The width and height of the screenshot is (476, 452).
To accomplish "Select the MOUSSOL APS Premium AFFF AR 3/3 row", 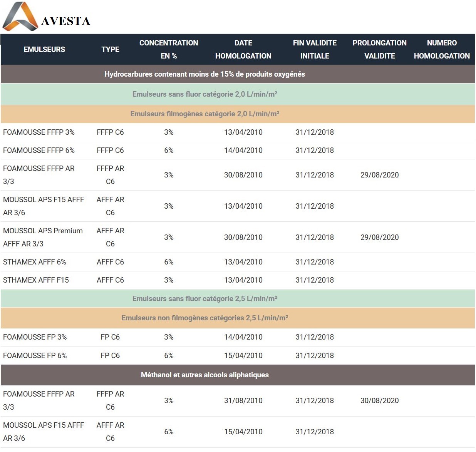I will tap(43, 237).
